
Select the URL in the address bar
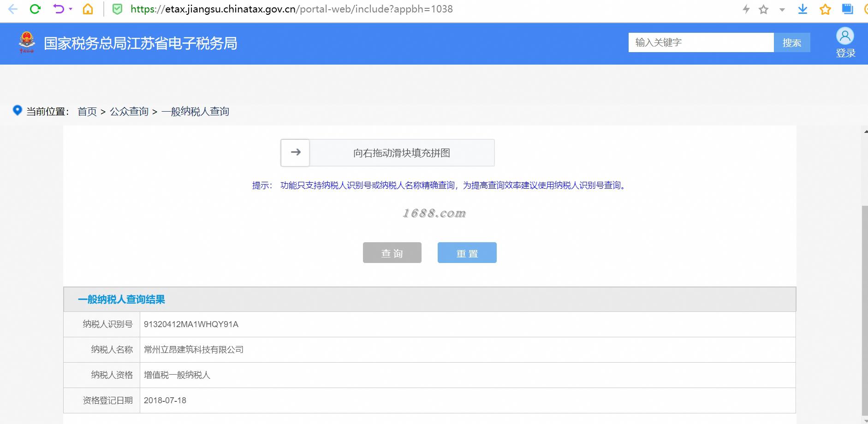[x=291, y=9]
